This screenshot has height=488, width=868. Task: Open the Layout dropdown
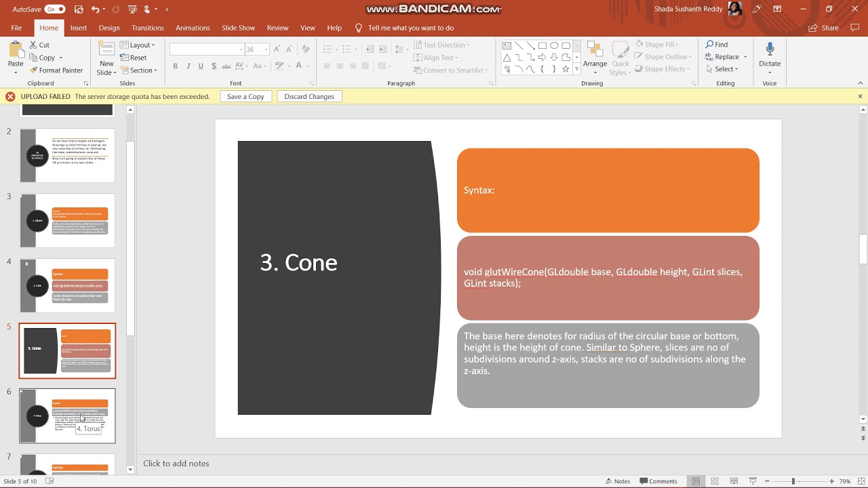coord(138,45)
